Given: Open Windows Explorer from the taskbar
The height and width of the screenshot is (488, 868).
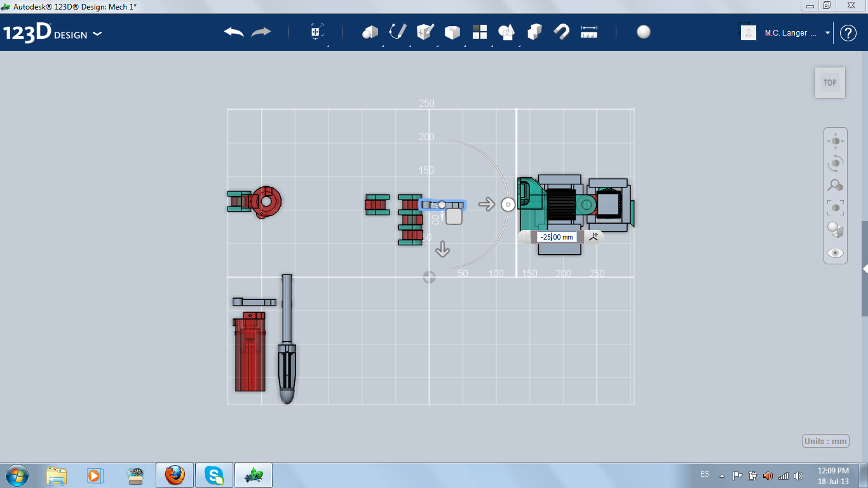Looking at the screenshot, I should pos(57,475).
